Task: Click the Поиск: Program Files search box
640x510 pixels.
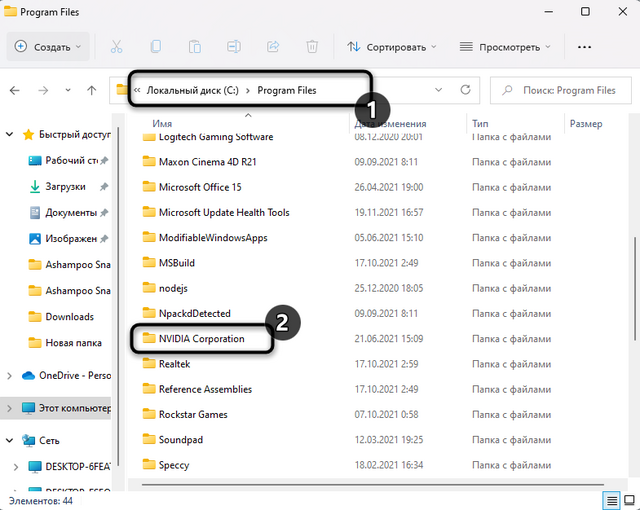Action: [559, 90]
